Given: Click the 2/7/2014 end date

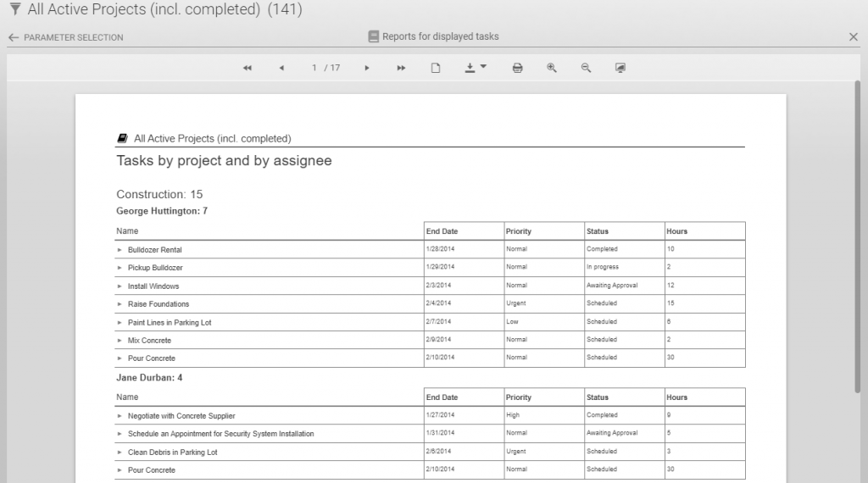Looking at the screenshot, I should click(438, 321).
